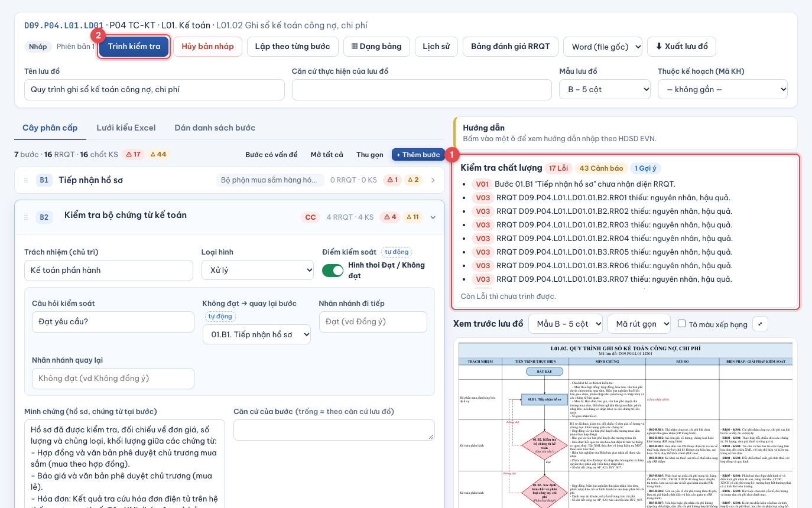Grab the drag handle of step B1
This screenshot has height=508, width=812.
click(x=25, y=180)
